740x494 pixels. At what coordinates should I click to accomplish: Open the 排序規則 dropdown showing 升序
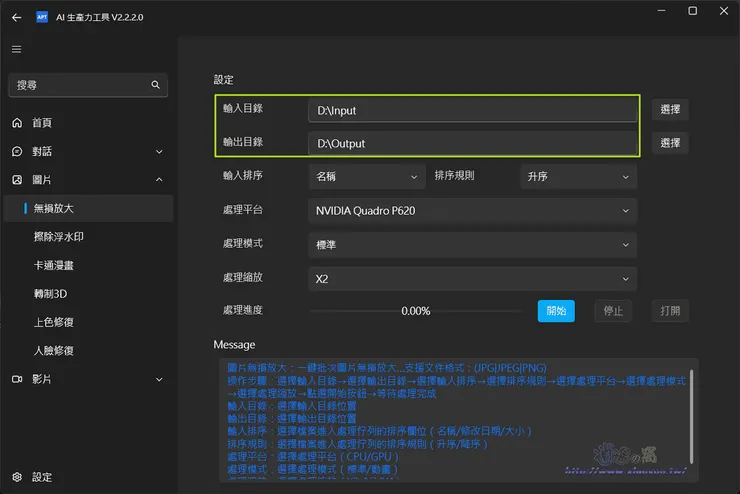579,176
